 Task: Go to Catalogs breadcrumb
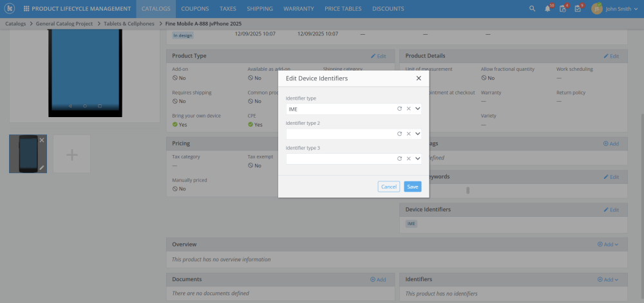(x=15, y=24)
